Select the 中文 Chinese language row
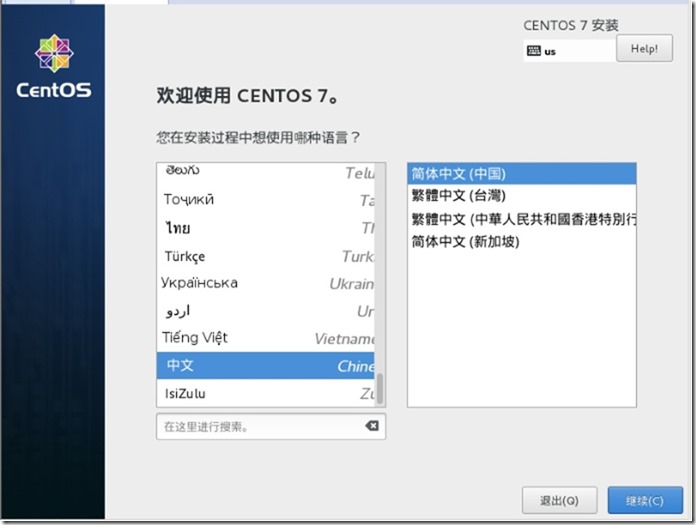 [265, 366]
